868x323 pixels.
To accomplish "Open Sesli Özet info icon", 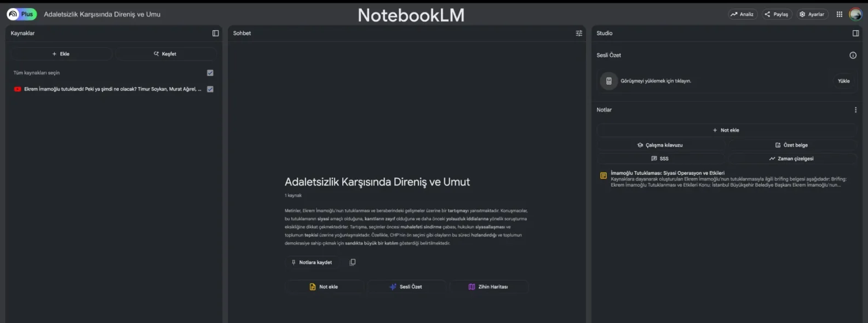I will 853,55.
